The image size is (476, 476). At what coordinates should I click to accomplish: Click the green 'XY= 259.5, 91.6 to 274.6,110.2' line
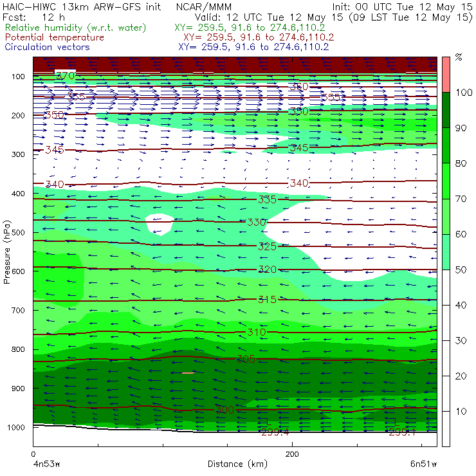click(x=250, y=28)
